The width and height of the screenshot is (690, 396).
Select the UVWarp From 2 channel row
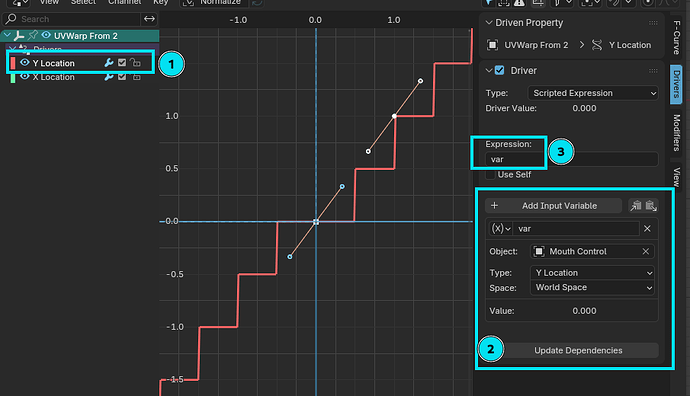tap(80, 36)
